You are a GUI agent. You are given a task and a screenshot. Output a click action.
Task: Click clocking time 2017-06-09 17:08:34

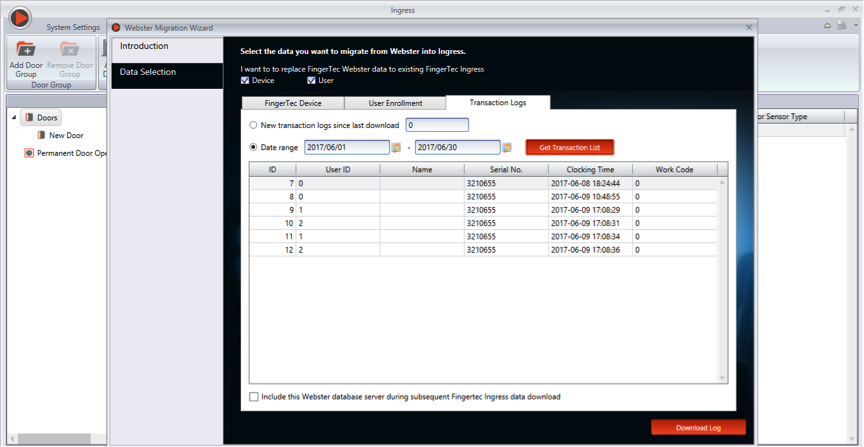(585, 236)
